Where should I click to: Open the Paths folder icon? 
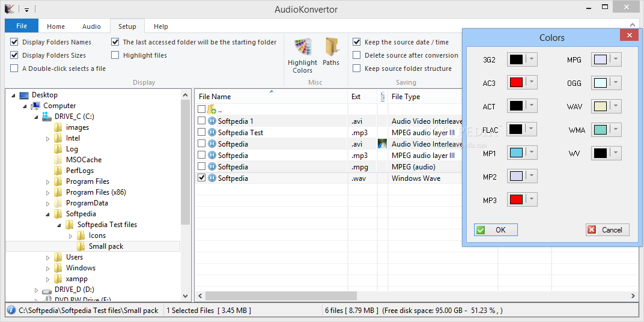pyautogui.click(x=331, y=47)
